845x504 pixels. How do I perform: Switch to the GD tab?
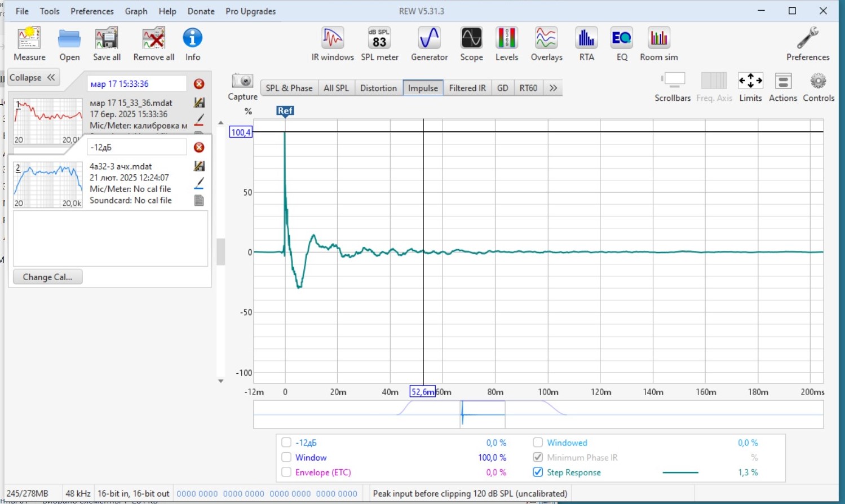coord(502,88)
